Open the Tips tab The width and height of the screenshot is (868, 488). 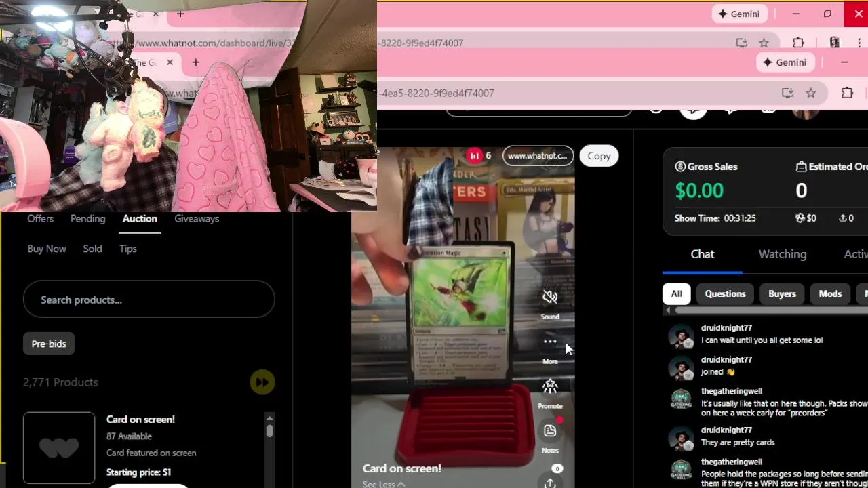128,249
